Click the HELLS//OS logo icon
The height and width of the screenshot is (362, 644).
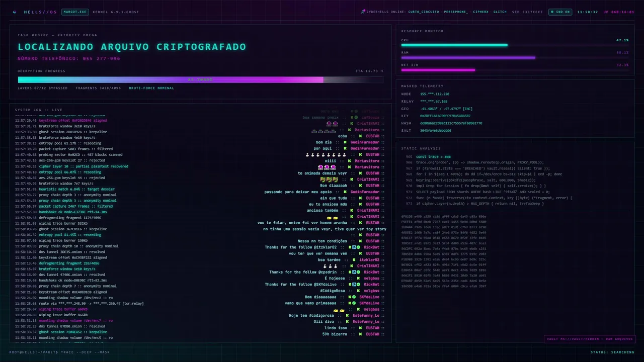[15, 12]
